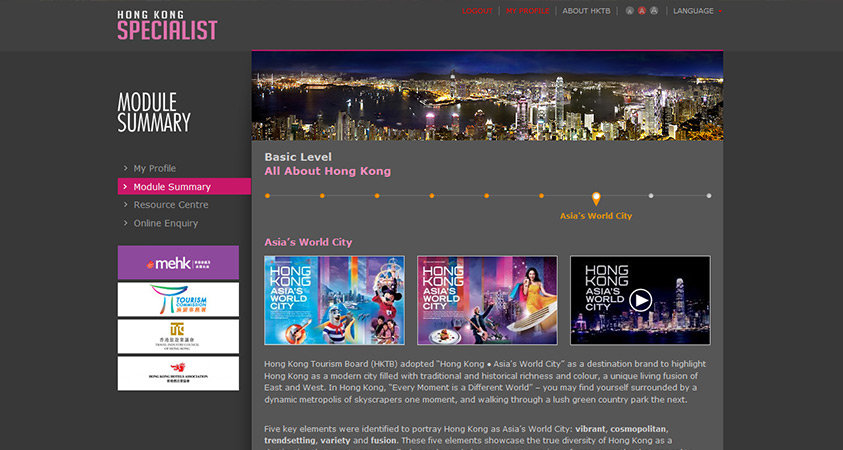Viewport: 843px width, 450px height.
Task: Play the Asia's World City video
Action: click(x=640, y=300)
